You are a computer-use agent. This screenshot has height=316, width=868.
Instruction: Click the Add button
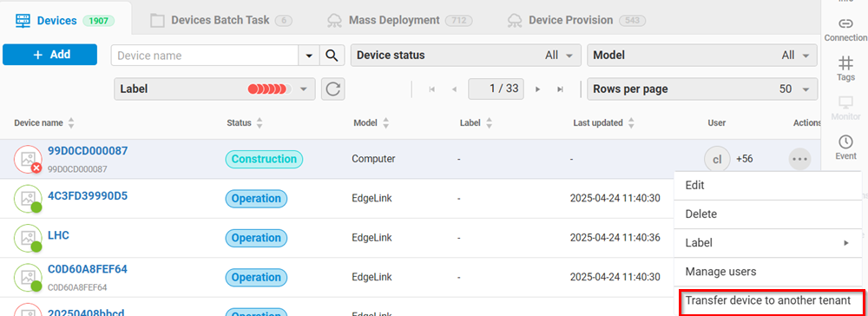(49, 54)
